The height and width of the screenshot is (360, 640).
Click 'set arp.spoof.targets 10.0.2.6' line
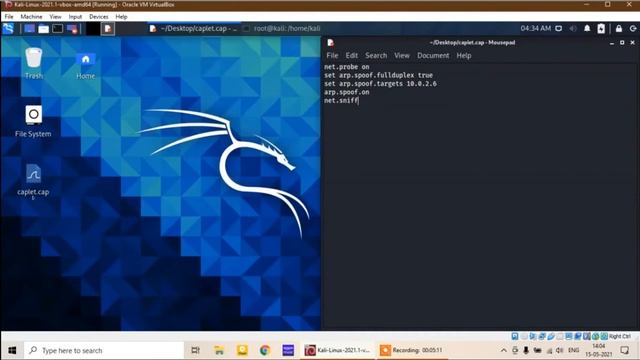tap(380, 84)
